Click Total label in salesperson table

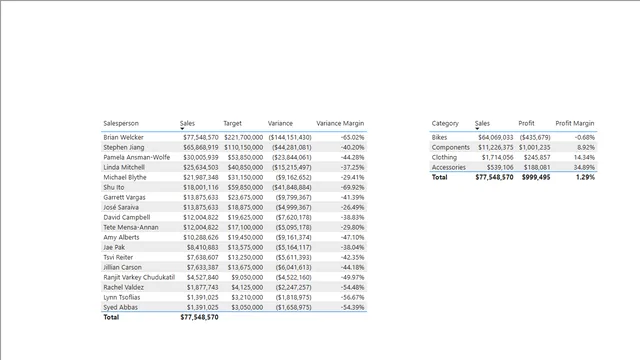point(111,317)
